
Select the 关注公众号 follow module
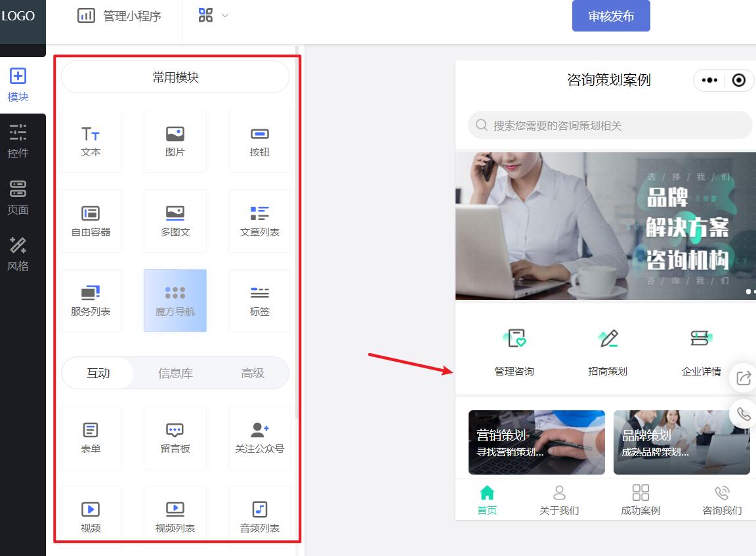pyautogui.click(x=259, y=437)
